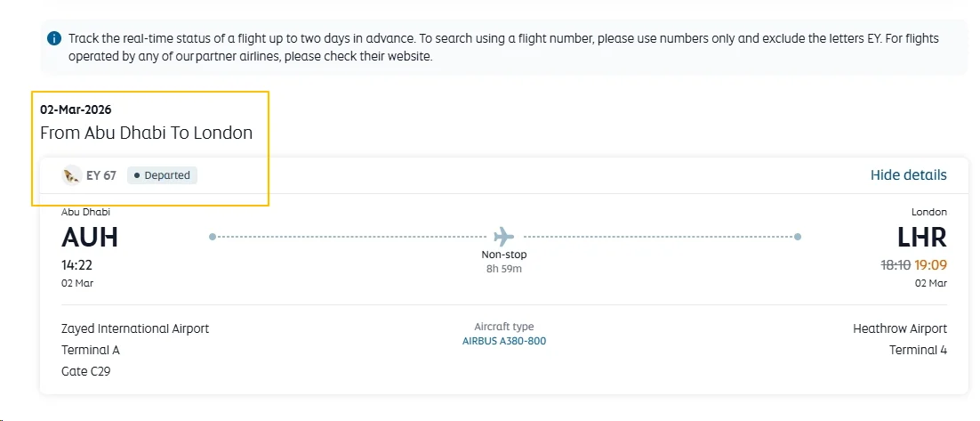Click the Departed status badge
This screenshot has width=980, height=421.
tap(163, 175)
